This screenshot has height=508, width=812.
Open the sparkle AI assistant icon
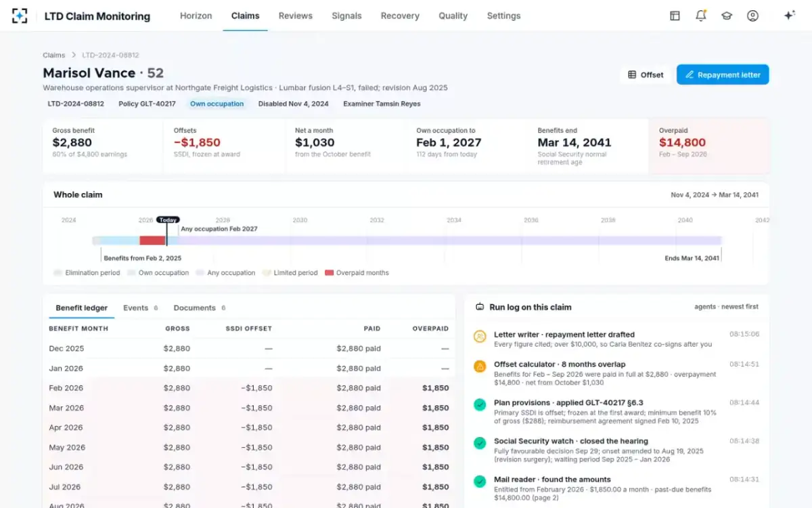(789, 16)
